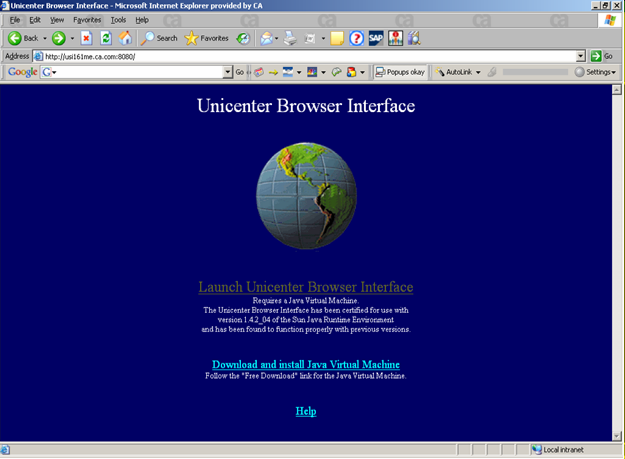
Task: Click the Unicenter Browser Interface page heading
Action: 306,106
